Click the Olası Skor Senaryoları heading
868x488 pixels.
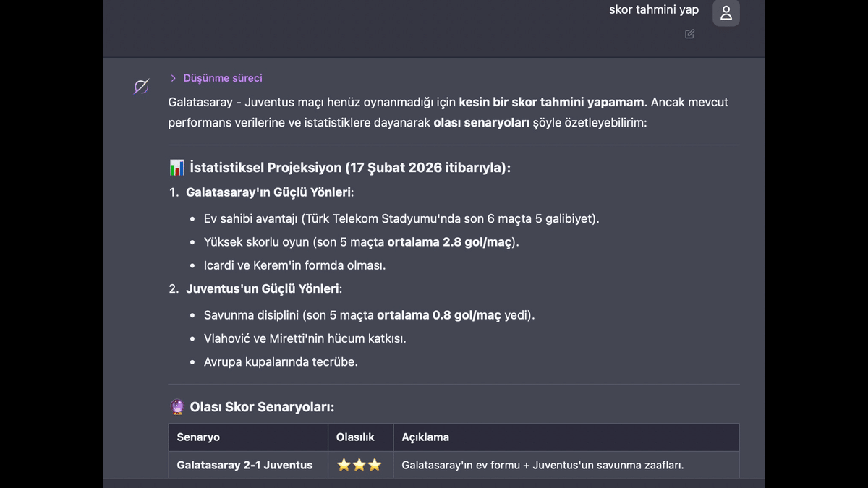coord(262,407)
